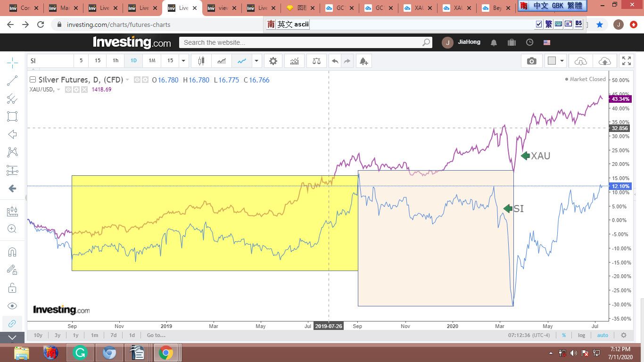
Task: Take a chart snapshot with camera icon
Action: coord(531,61)
